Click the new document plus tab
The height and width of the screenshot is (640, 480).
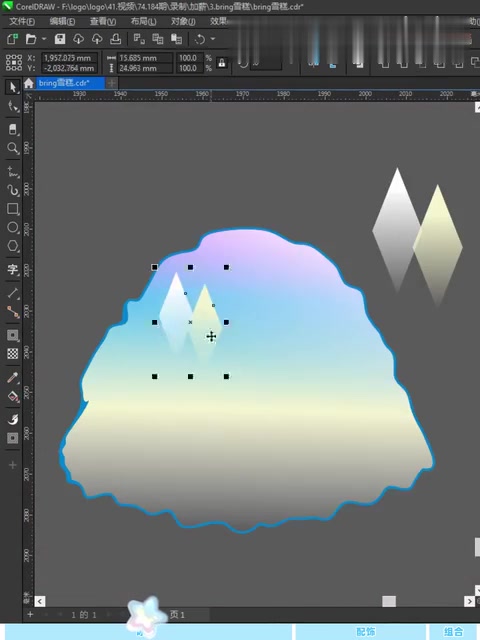(x=111, y=83)
